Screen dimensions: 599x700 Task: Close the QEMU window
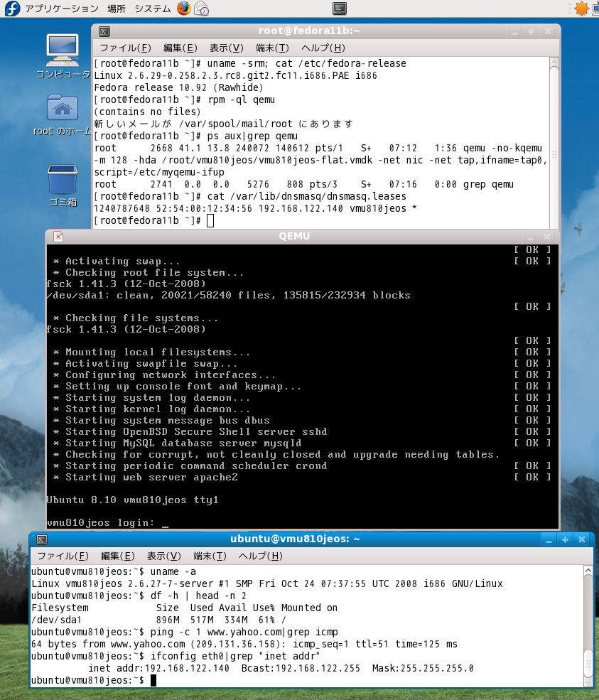547,237
